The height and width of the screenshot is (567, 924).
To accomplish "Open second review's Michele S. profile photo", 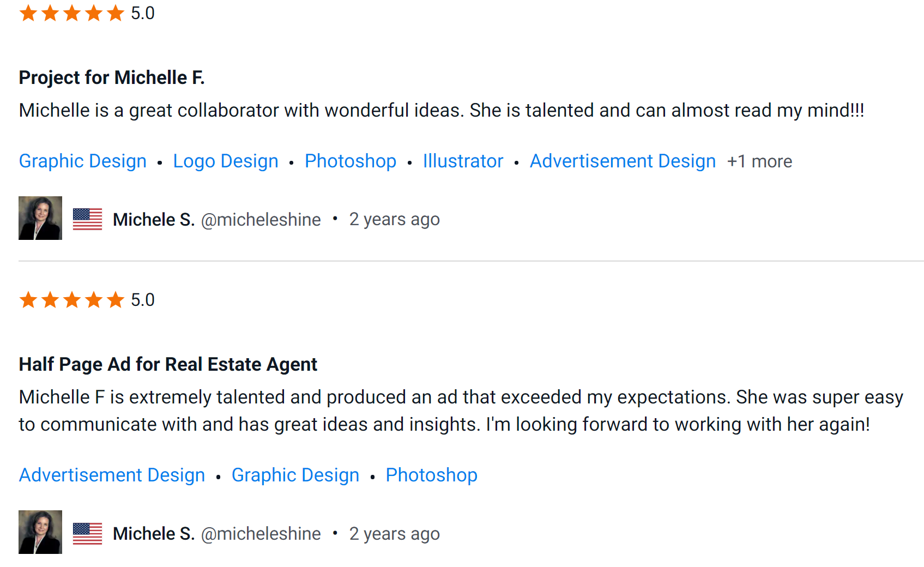I will pyautogui.click(x=40, y=532).
